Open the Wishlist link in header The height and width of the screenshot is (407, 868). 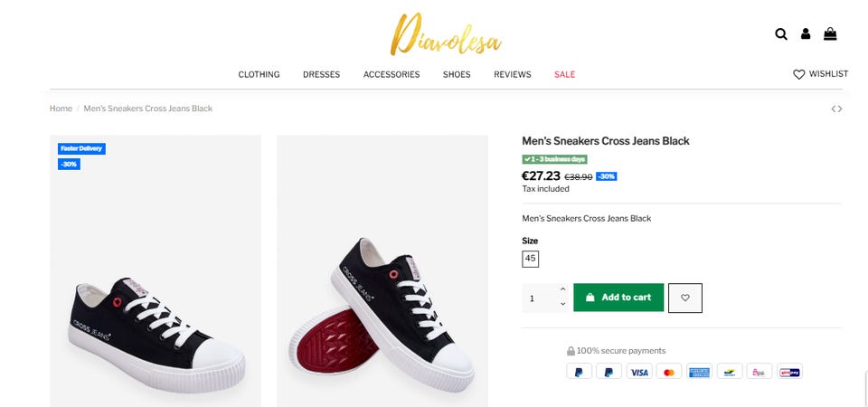(x=820, y=74)
